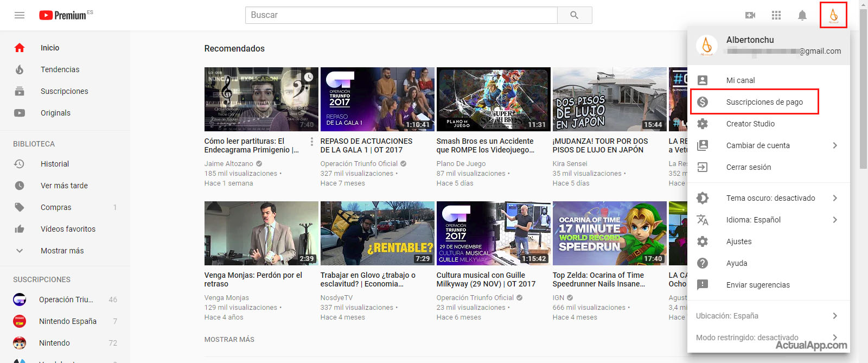Open Suscripciones in the sidebar
The height and width of the screenshot is (363, 868).
(65, 91)
